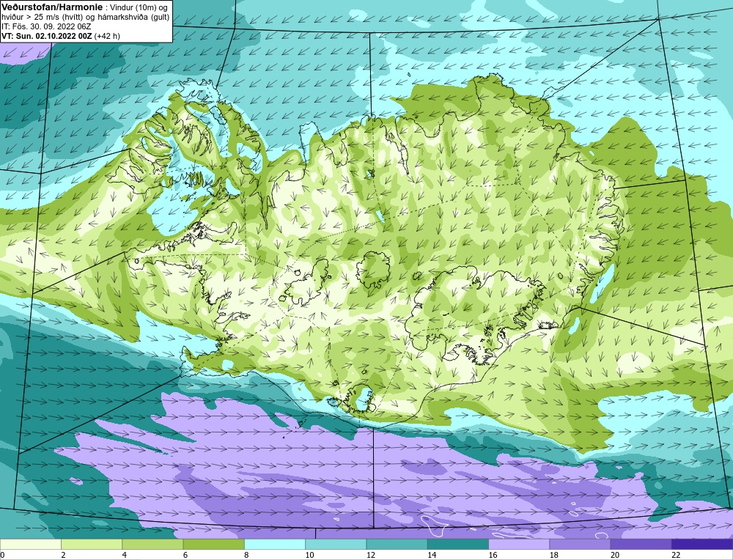Screen dimensions: 733x560
Task: Click the legend value label '12'
Action: coord(371,555)
